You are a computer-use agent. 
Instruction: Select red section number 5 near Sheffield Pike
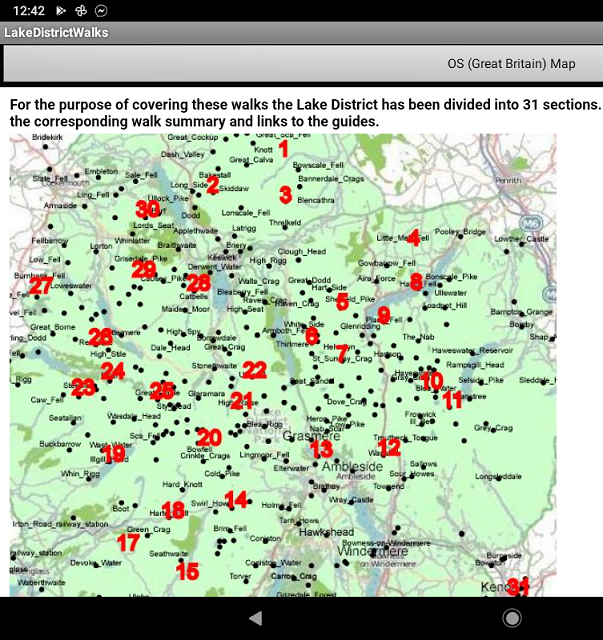pos(342,301)
